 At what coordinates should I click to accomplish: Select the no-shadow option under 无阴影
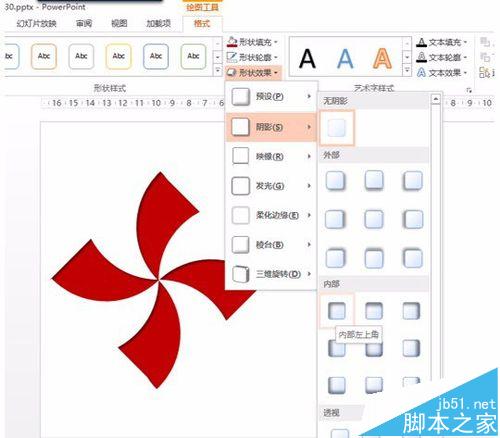click(337, 128)
